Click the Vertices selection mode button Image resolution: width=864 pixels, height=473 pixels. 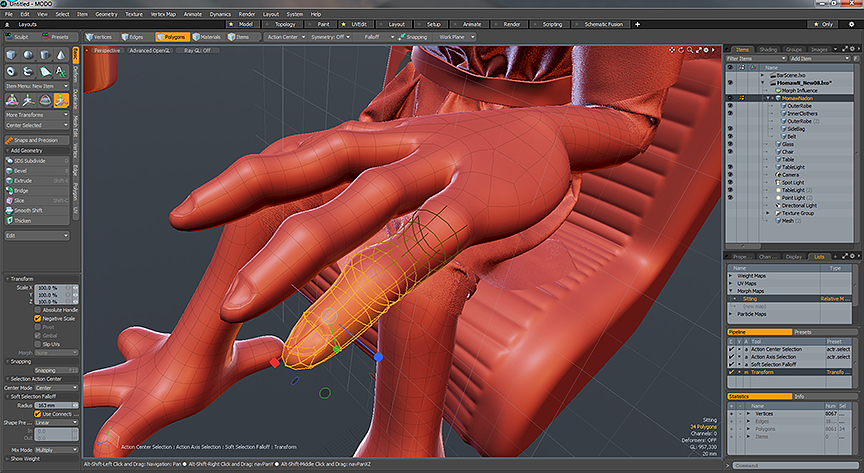[99, 37]
